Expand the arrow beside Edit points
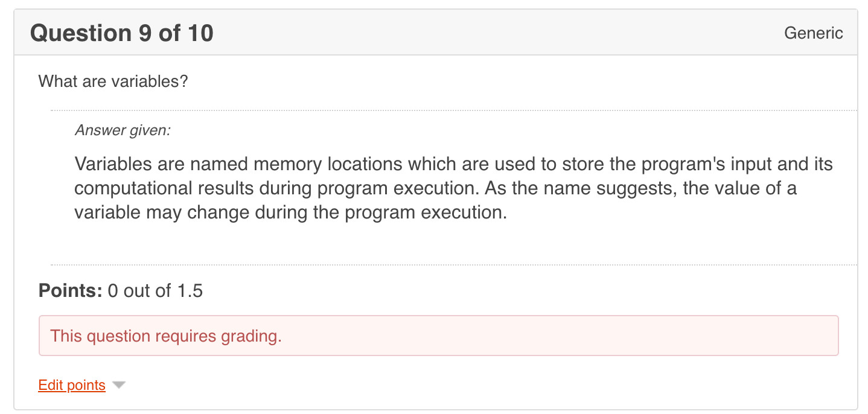Image resolution: width=868 pixels, height=414 pixels. click(119, 385)
